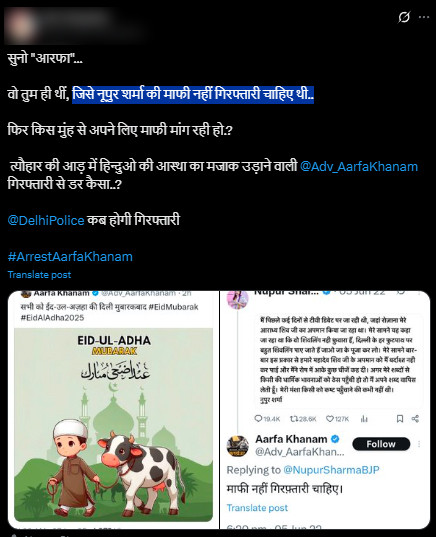The height and width of the screenshot is (537, 436).
Task: Translate the main post via Translate post
Action: (39, 275)
